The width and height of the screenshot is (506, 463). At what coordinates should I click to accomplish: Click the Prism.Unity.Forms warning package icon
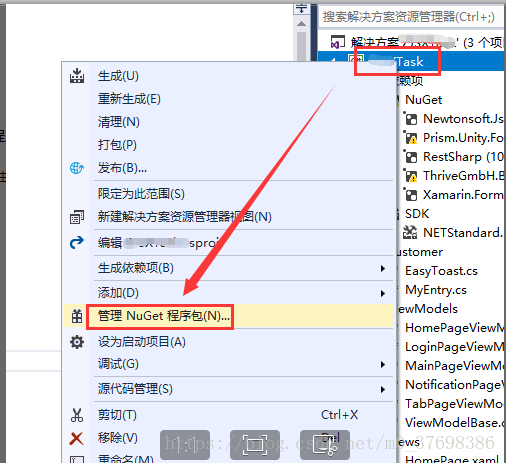click(x=411, y=138)
